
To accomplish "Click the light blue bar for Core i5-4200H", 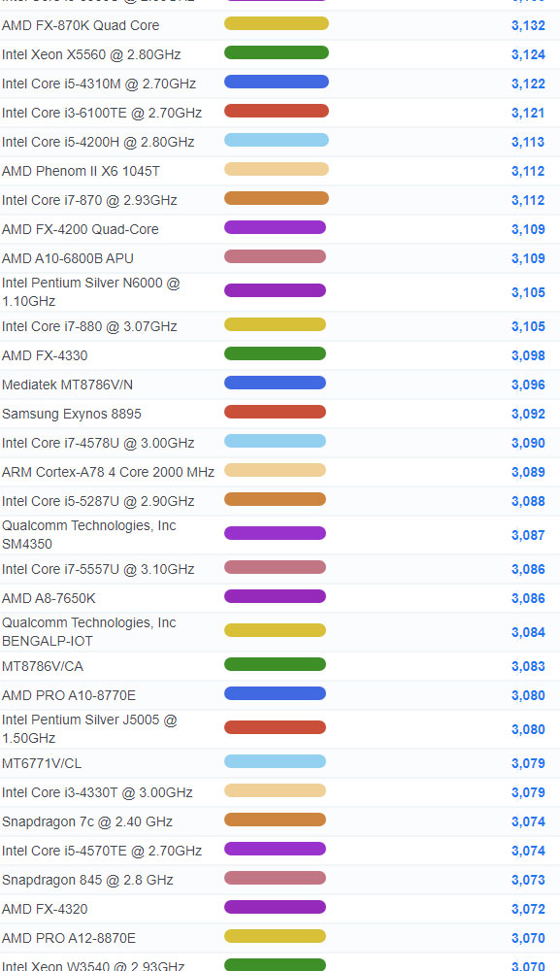I will tap(277, 140).
